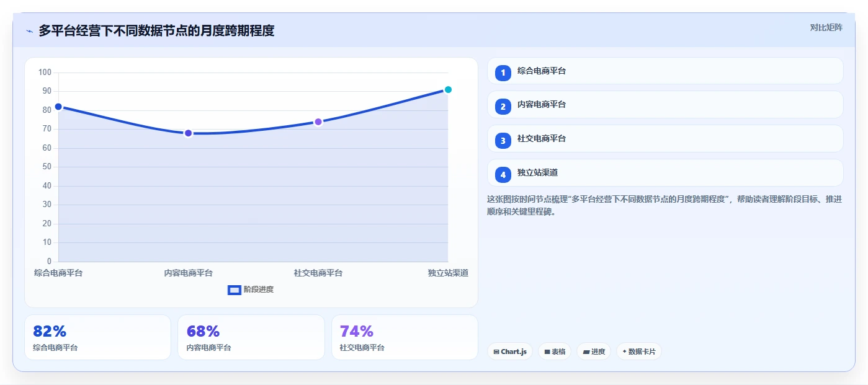868x385 pixels.
Task: Click the x-axis label 独立站渠道
Action: [x=448, y=273]
